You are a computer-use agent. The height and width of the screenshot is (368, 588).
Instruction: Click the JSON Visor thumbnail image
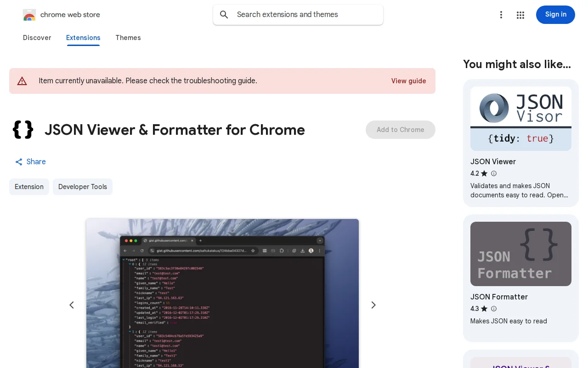point(521,119)
